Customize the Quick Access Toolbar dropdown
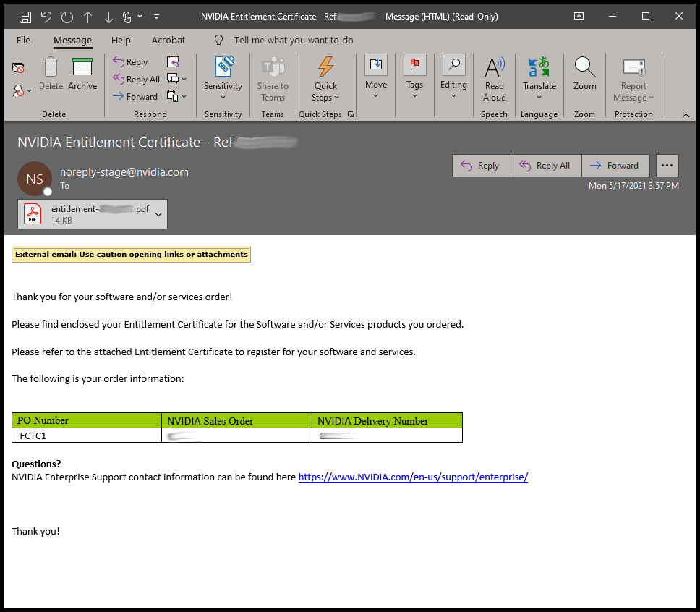This screenshot has width=700, height=612. click(x=156, y=17)
